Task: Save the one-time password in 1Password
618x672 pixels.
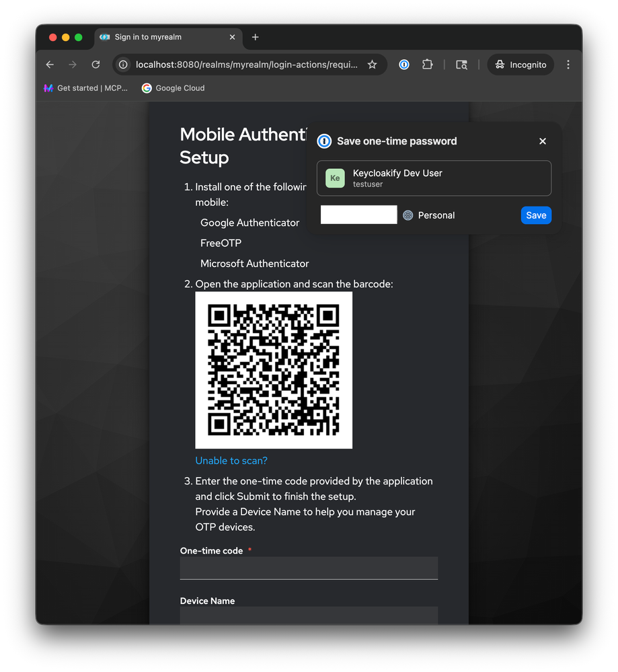Action: 535,215
